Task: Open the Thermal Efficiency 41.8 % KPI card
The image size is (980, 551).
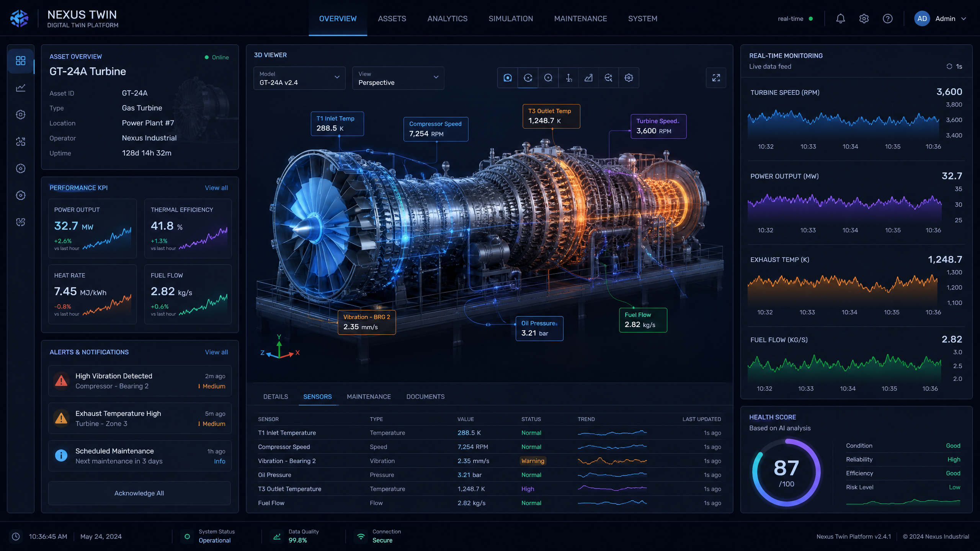Action: (x=188, y=228)
